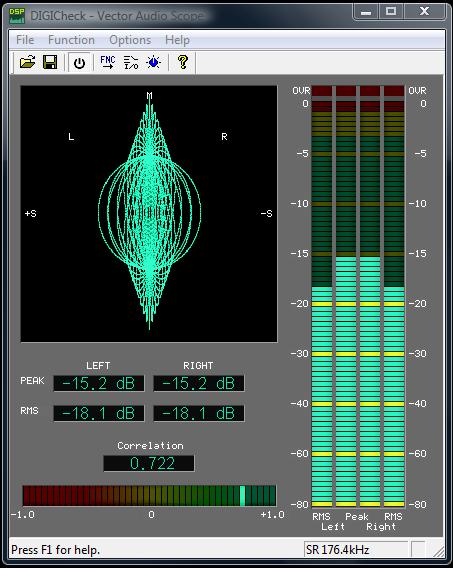Close the DIGICheck window
Image resolution: width=453 pixels, height=568 pixels.
point(424,12)
